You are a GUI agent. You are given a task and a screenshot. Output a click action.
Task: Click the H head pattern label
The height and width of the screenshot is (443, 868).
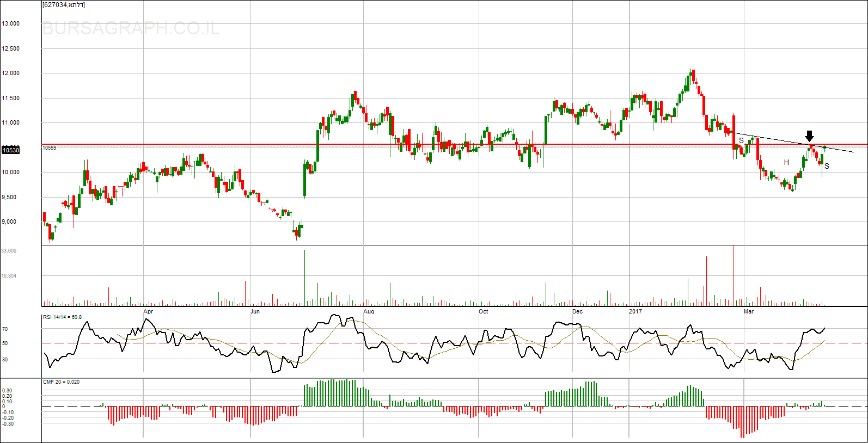(x=786, y=162)
